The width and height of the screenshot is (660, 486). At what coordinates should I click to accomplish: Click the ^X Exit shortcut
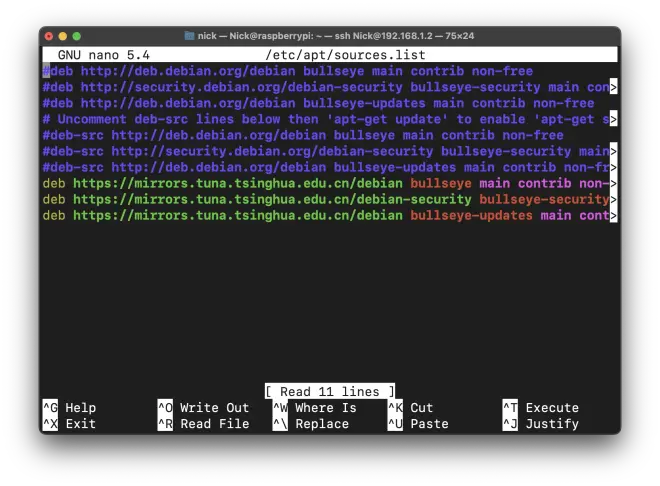coord(69,424)
